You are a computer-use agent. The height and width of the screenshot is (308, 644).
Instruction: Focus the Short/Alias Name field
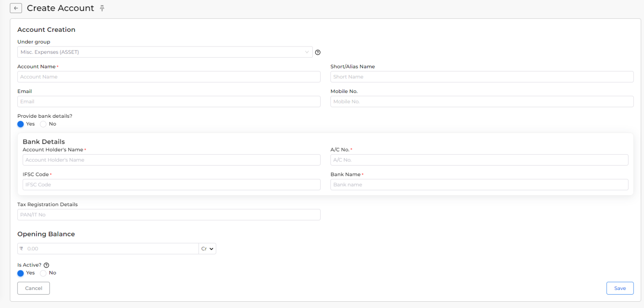(482, 77)
